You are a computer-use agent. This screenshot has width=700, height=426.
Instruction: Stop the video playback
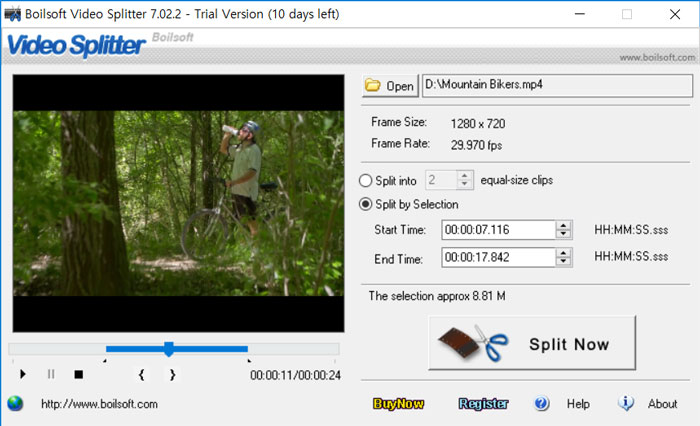click(79, 374)
